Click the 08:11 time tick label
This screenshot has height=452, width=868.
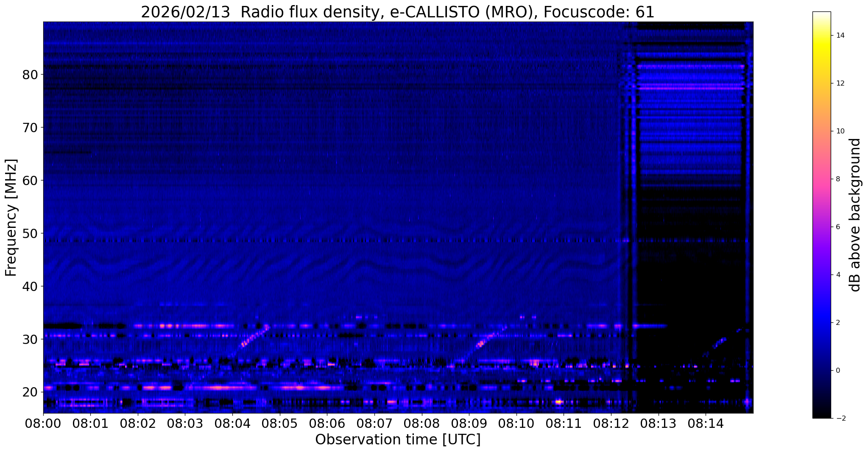click(x=564, y=423)
